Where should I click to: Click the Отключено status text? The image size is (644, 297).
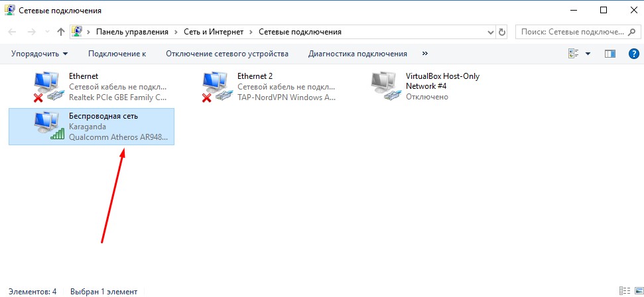pyautogui.click(x=426, y=97)
